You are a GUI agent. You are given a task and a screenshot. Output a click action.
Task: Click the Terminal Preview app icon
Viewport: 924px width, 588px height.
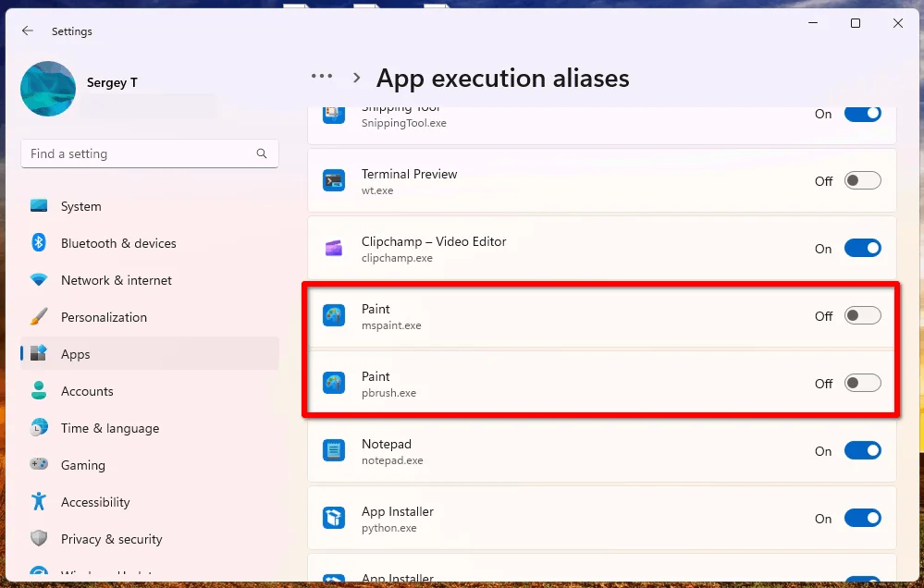click(334, 181)
